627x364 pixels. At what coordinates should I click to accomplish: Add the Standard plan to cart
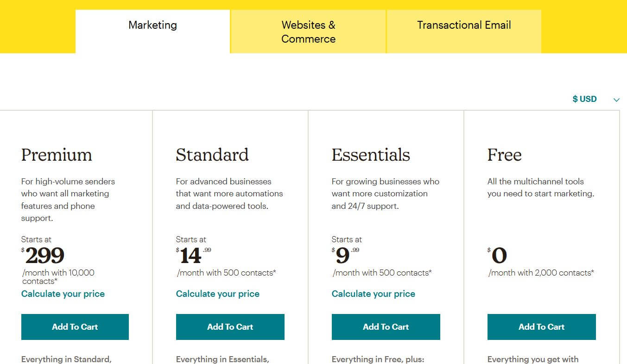click(230, 326)
